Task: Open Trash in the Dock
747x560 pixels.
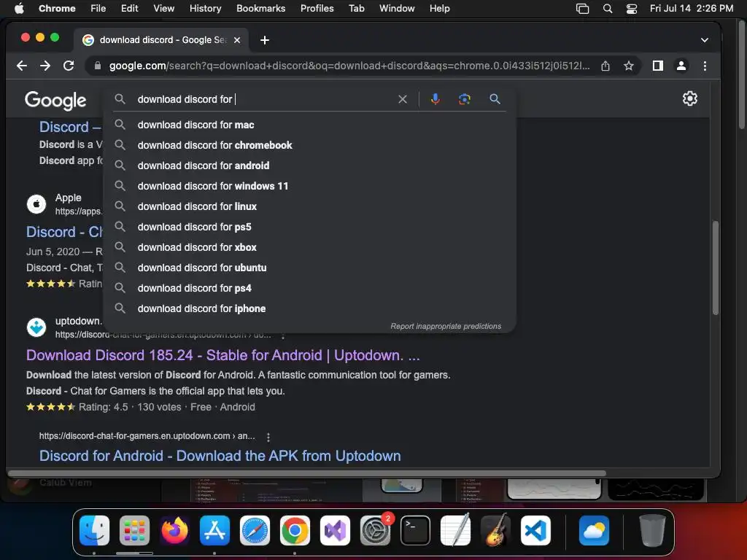Action: click(x=652, y=530)
